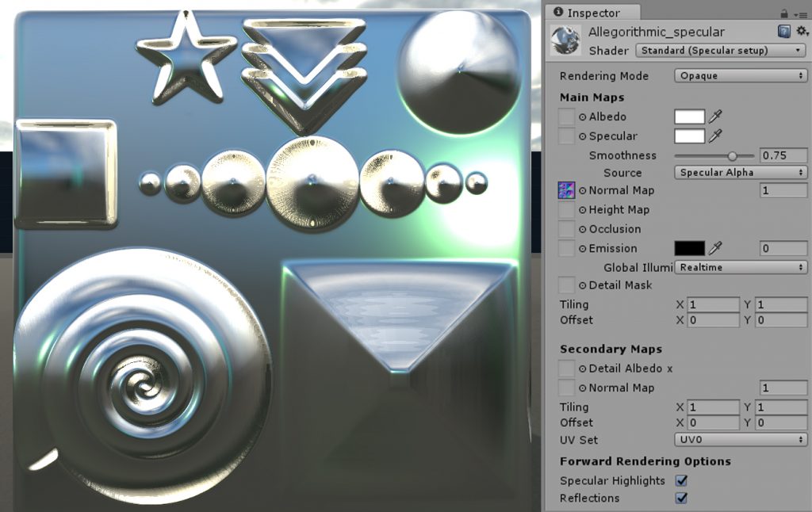This screenshot has width=812, height=512.
Task: Click the Normal Map texture thumbnail
Action: pos(565,190)
